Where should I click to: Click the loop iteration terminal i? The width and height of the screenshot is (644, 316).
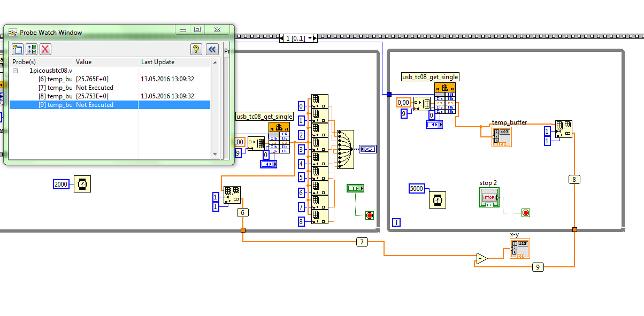[x=396, y=221]
